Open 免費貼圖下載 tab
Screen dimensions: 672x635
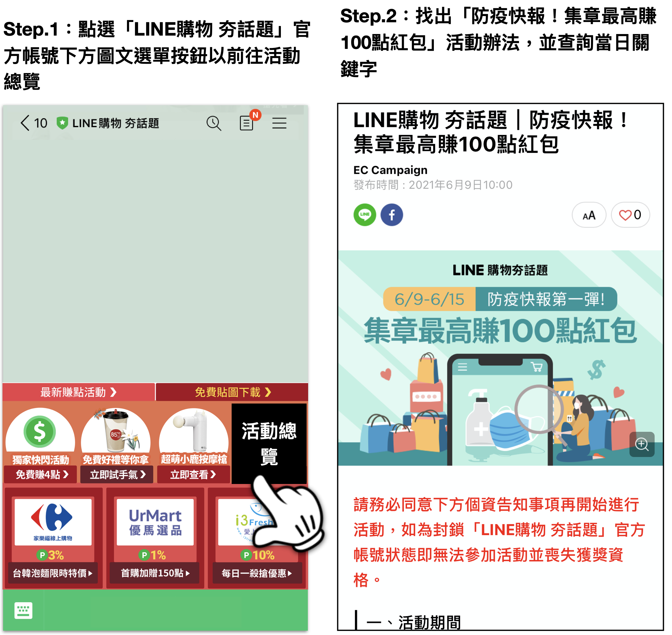232,392
